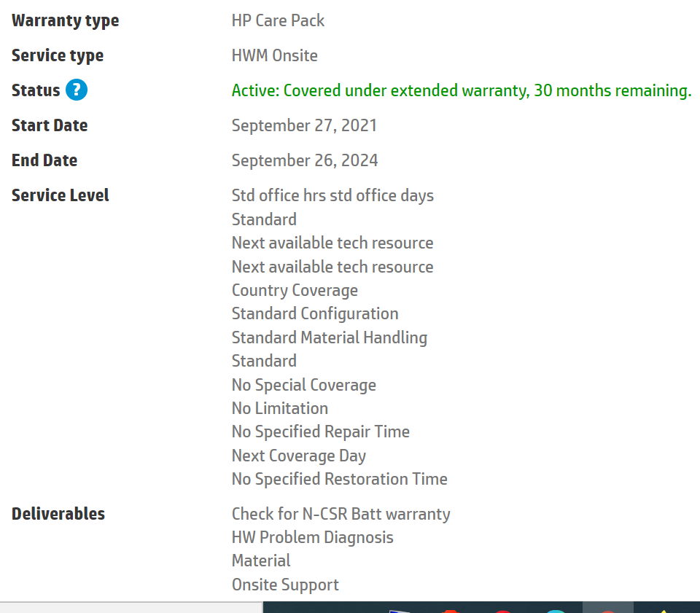
Task: Select the 'End Date' label
Action: tap(44, 160)
